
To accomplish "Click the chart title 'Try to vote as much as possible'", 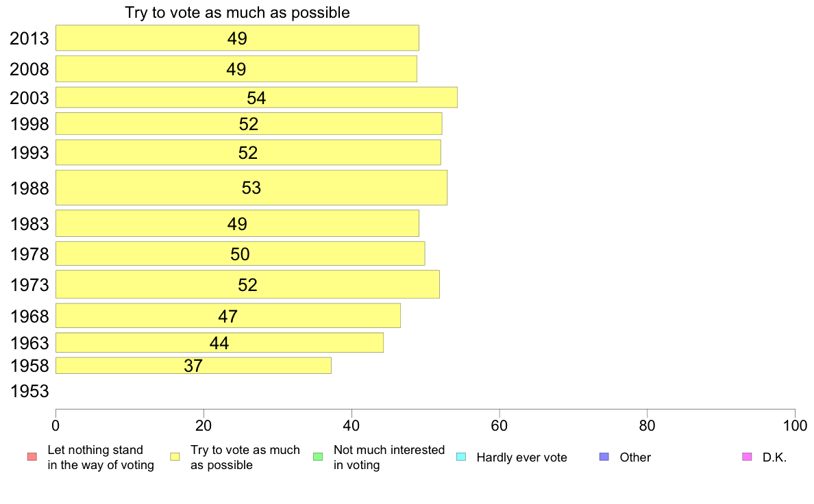I will point(237,13).
